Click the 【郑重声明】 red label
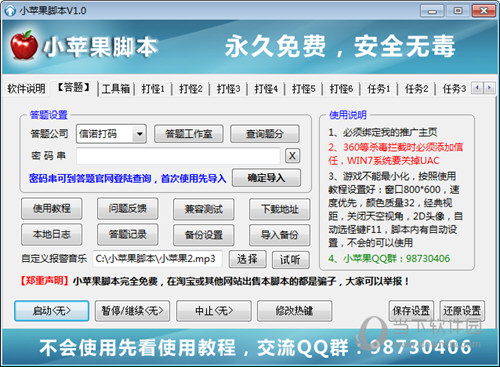This screenshot has width=500, height=367. coord(44,281)
